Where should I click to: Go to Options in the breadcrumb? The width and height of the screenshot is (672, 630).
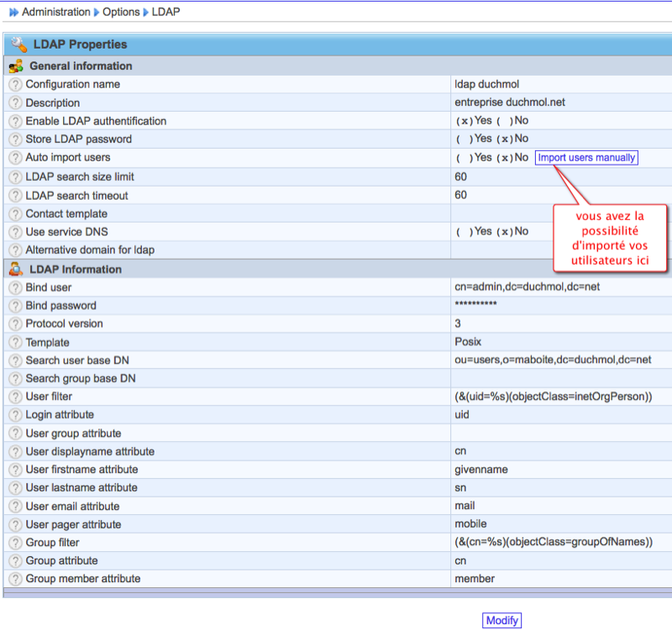point(121,12)
